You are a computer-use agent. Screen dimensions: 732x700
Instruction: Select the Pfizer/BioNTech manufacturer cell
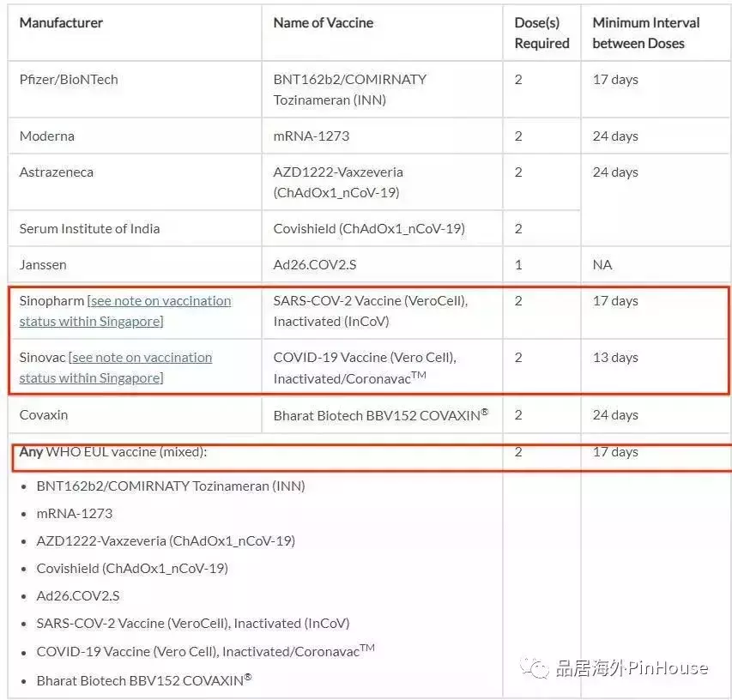[x=69, y=80]
